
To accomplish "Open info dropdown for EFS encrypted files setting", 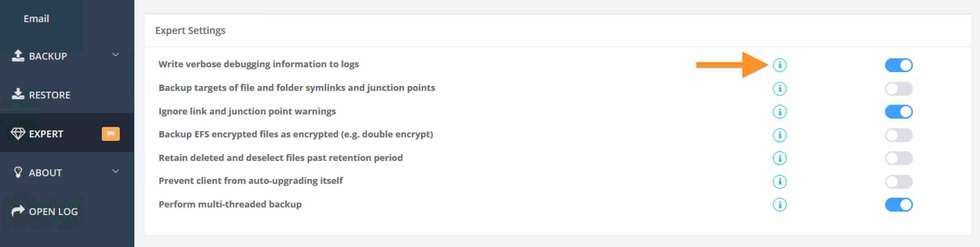I will tap(779, 135).
